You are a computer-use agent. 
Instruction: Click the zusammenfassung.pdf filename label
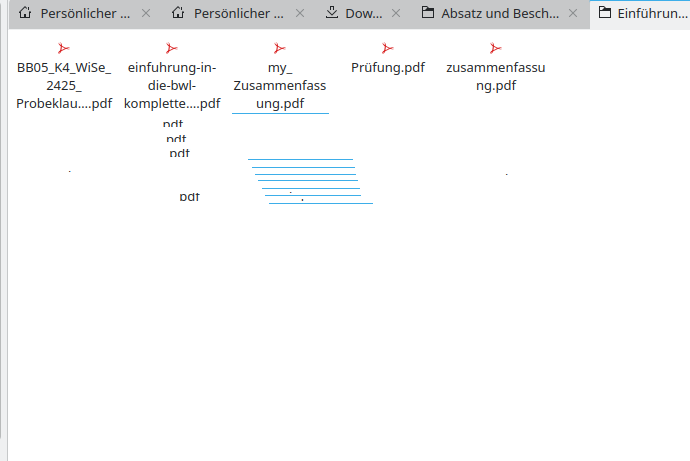click(x=496, y=77)
